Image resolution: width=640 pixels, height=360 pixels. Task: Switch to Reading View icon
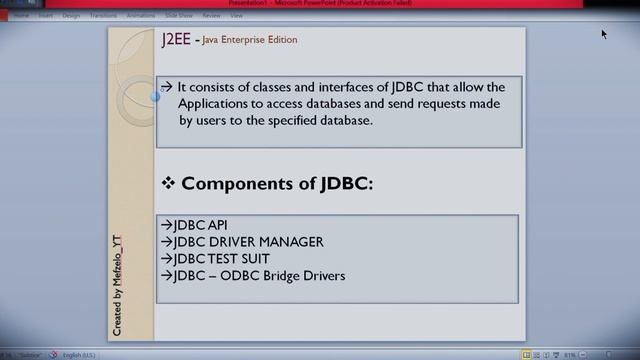click(547, 355)
